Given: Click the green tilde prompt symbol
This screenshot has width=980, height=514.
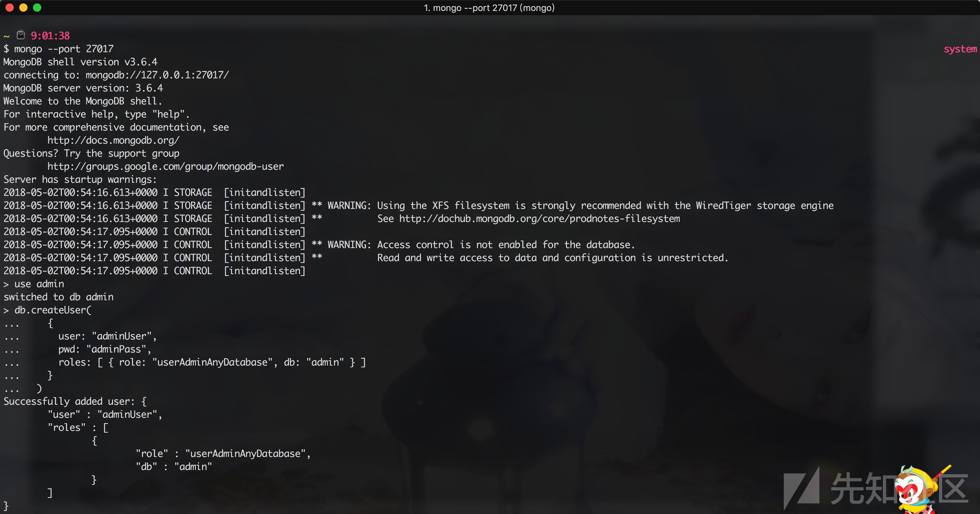Looking at the screenshot, I should 7,36.
